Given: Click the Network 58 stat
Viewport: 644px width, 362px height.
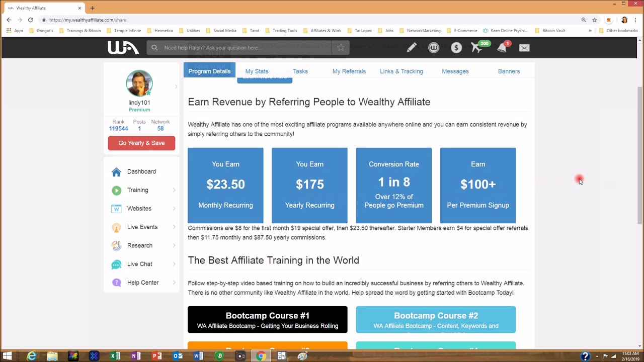Looking at the screenshot, I should [160, 125].
